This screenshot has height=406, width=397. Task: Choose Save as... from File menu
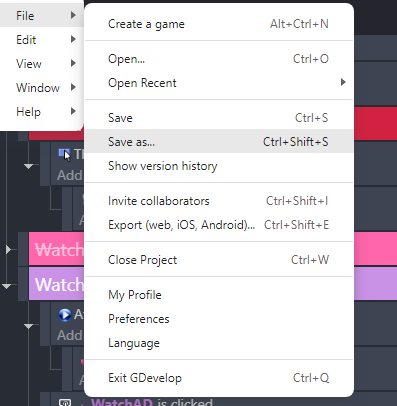pyautogui.click(x=219, y=142)
